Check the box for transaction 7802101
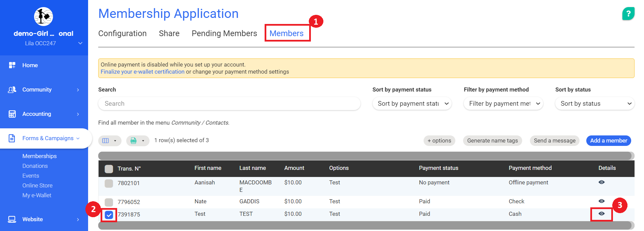 [109, 183]
